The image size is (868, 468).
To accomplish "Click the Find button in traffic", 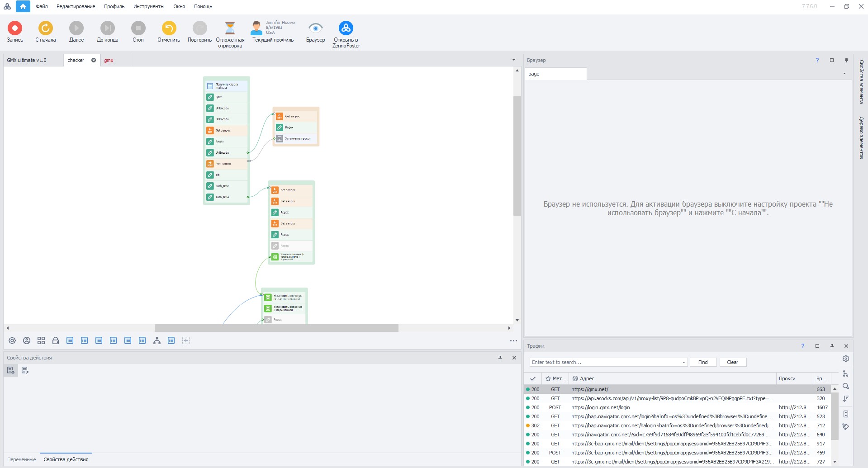I will (702, 362).
